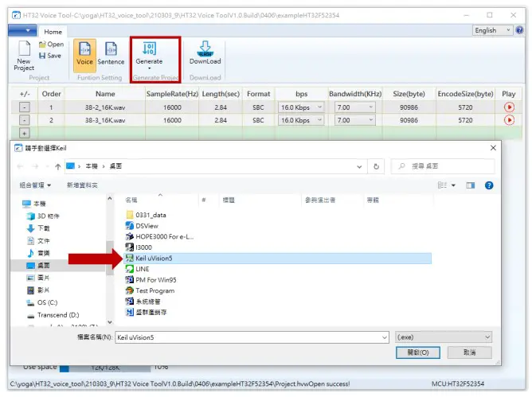Select the Sentence function setting
The image size is (532, 397).
pos(111,55)
